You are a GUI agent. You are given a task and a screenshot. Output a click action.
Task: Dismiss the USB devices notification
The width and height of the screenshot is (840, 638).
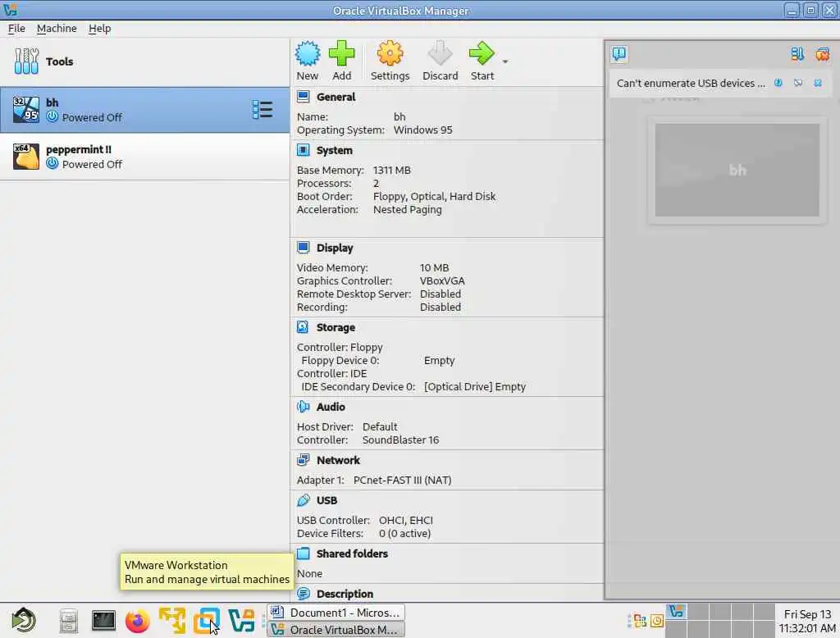[818, 83]
